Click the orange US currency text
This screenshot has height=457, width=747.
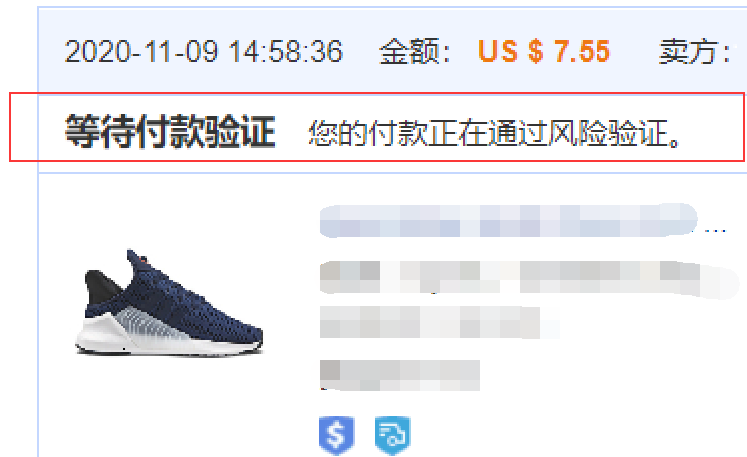[x=497, y=51]
